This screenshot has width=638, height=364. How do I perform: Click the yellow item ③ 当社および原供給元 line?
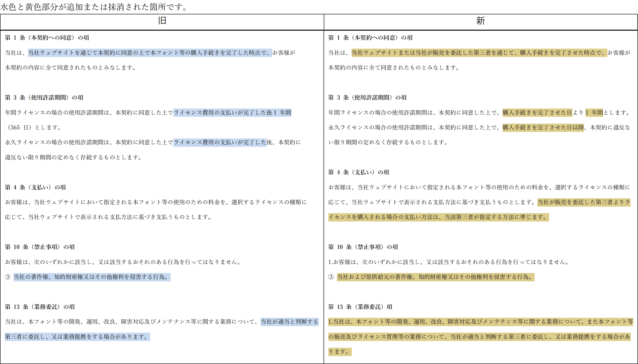tap(435, 277)
